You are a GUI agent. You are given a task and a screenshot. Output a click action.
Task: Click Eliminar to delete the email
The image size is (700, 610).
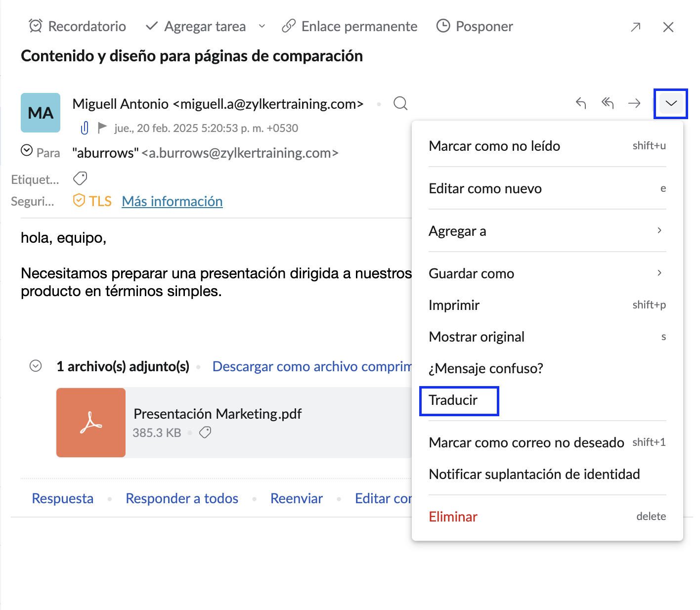coord(453,517)
